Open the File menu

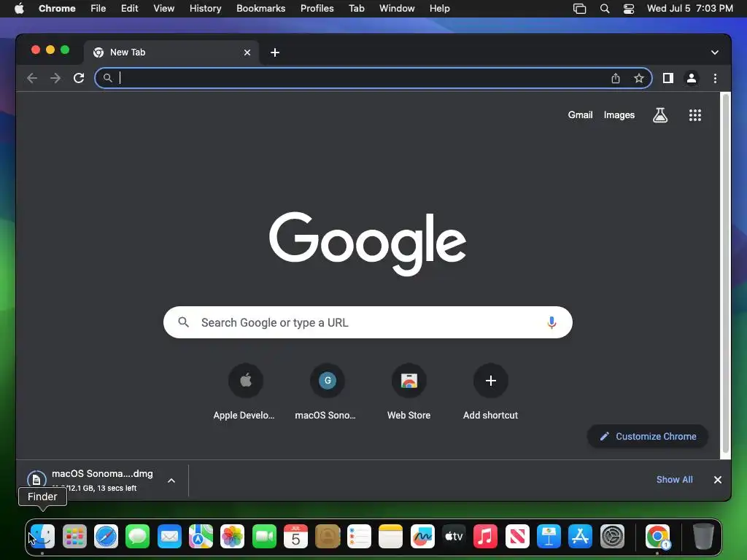tap(98, 9)
